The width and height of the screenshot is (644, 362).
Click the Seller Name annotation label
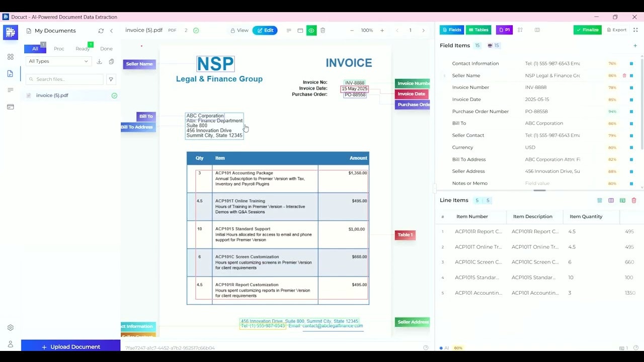(x=139, y=64)
